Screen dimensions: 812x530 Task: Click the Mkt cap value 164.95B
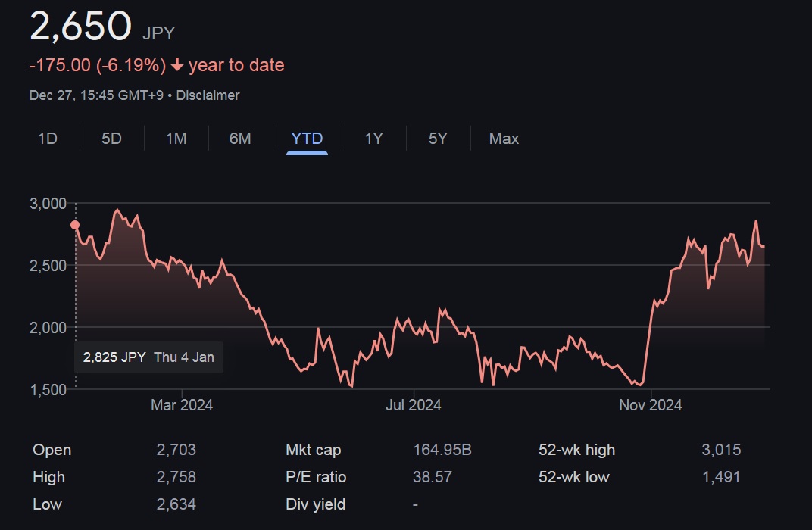(442, 450)
